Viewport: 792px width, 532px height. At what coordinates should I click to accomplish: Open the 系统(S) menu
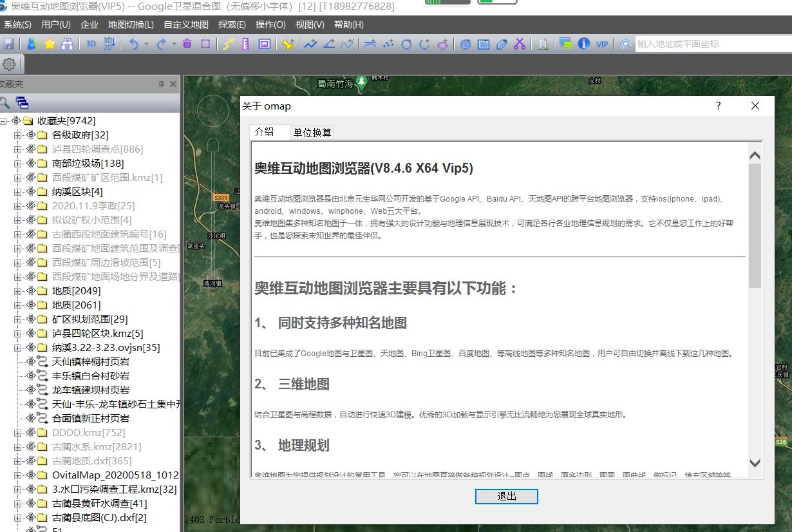coord(17,24)
